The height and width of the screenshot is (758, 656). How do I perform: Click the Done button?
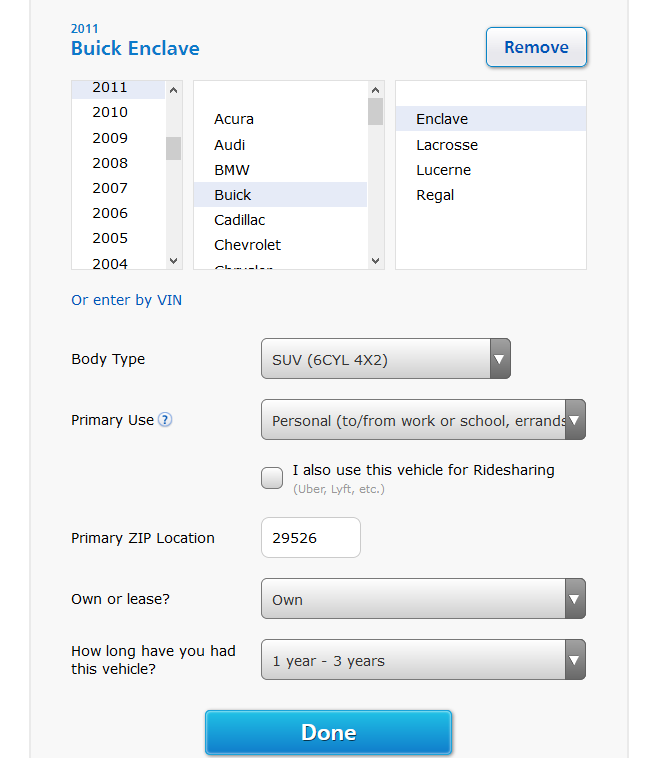click(328, 732)
